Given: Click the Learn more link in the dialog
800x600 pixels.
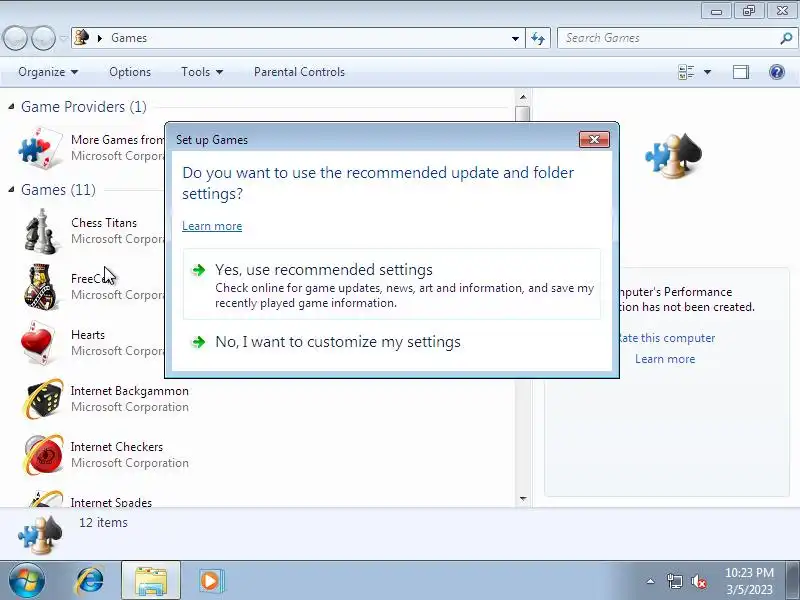Looking at the screenshot, I should pos(212,226).
